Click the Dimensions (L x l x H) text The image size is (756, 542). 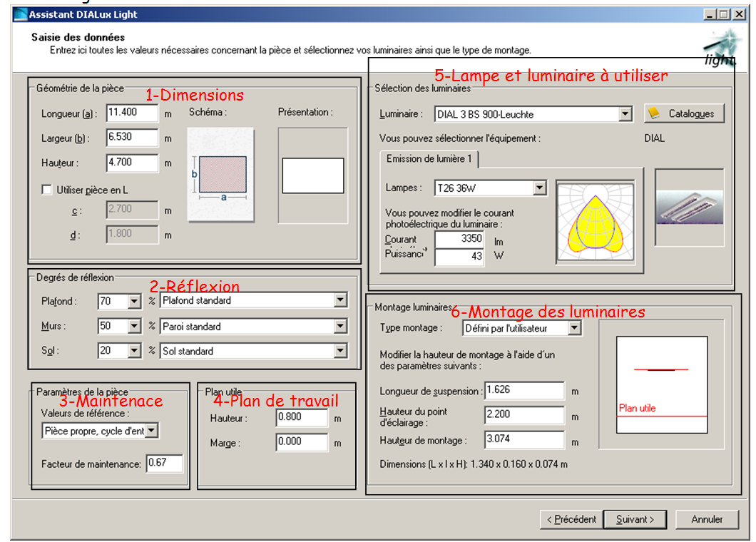(x=474, y=464)
